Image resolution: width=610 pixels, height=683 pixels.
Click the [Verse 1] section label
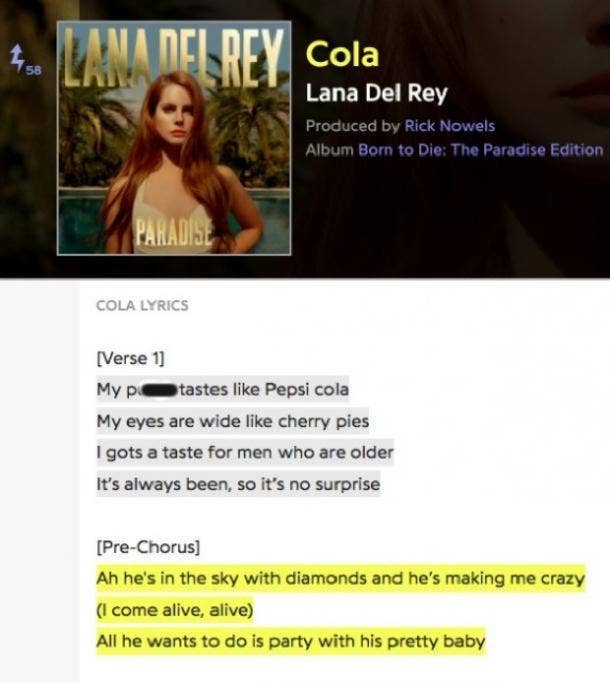(130, 358)
